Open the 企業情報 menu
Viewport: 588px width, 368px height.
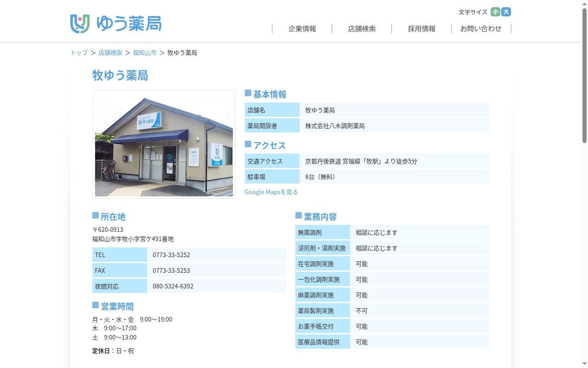(302, 29)
